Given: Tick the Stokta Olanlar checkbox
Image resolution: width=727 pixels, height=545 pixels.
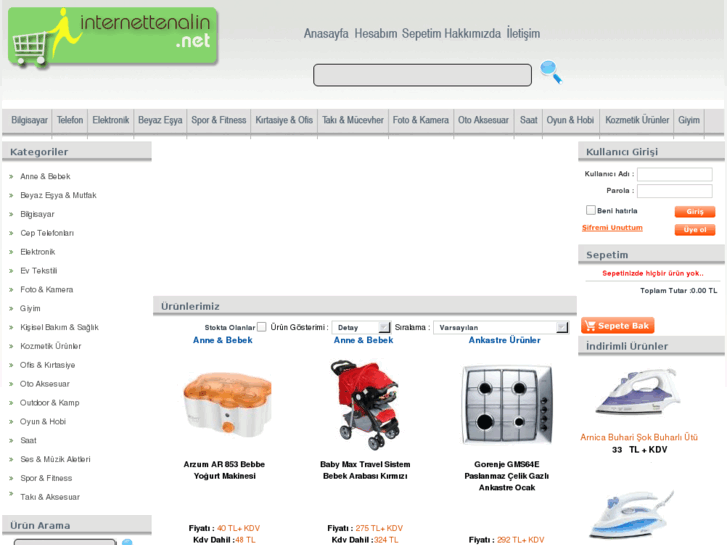Looking at the screenshot, I should [x=261, y=327].
